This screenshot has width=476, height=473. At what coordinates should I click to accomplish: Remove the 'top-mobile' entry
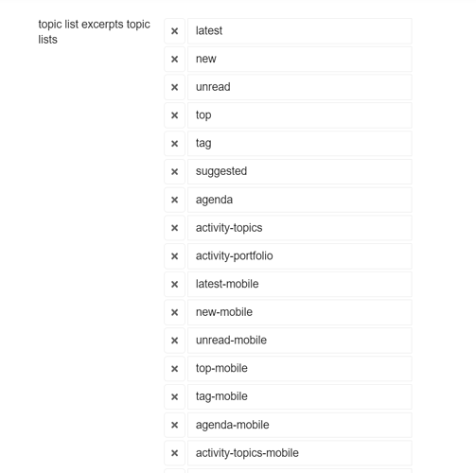tap(174, 368)
